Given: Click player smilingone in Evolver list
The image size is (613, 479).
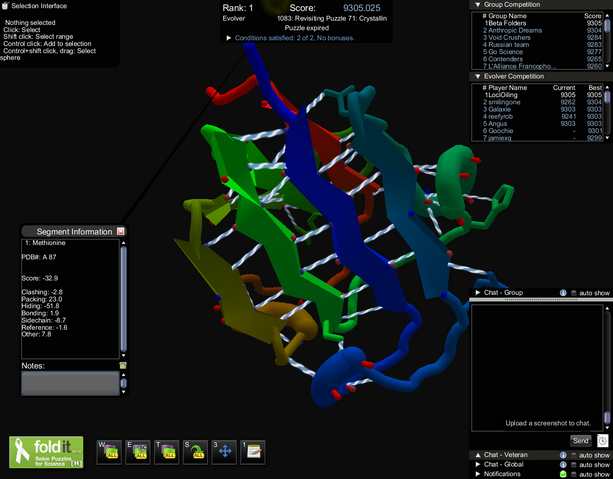Looking at the screenshot, I should click(x=504, y=102).
